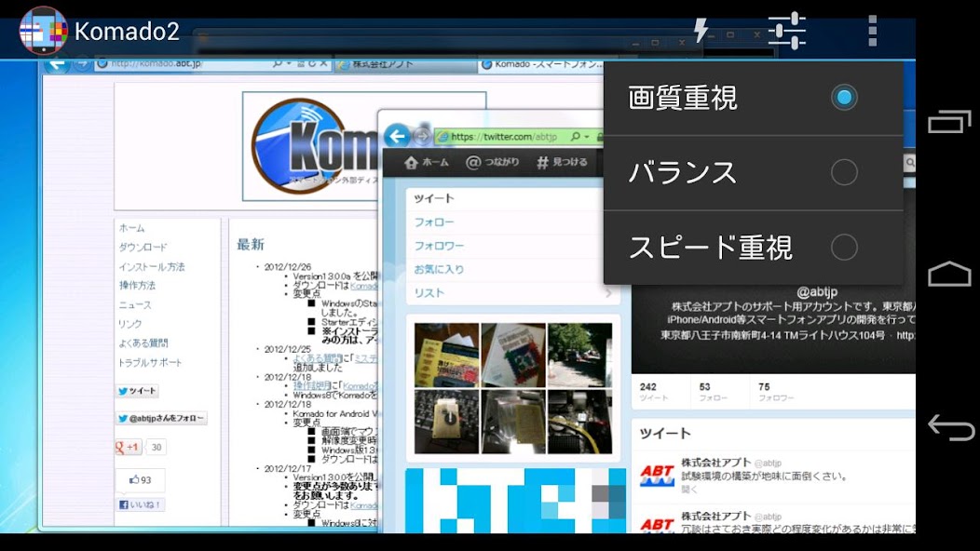Click the first photo thumbnail in the grid
This screenshot has height=551, width=980.
(x=446, y=355)
